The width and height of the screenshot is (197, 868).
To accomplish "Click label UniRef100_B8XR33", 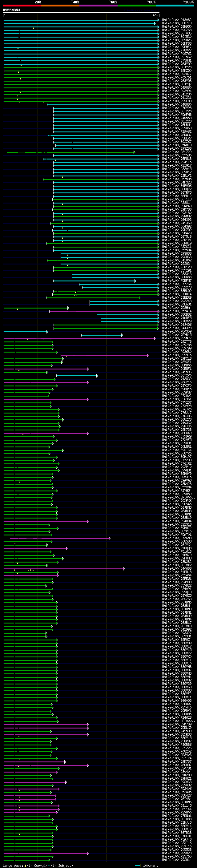I will click(177, 734).
